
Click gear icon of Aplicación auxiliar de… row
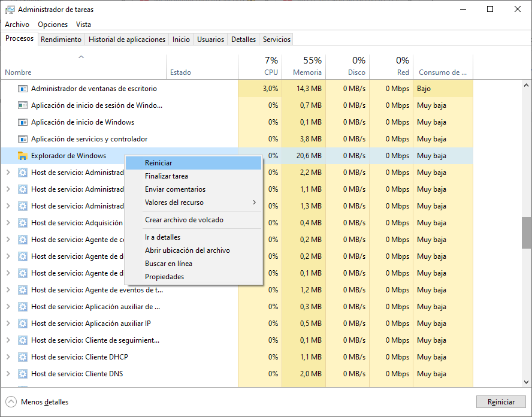(22, 307)
